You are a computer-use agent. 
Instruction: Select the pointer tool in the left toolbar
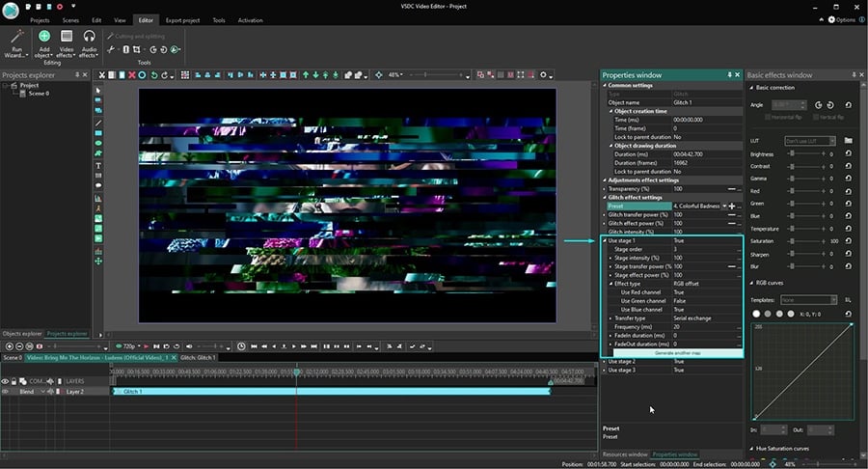pyautogui.click(x=98, y=91)
